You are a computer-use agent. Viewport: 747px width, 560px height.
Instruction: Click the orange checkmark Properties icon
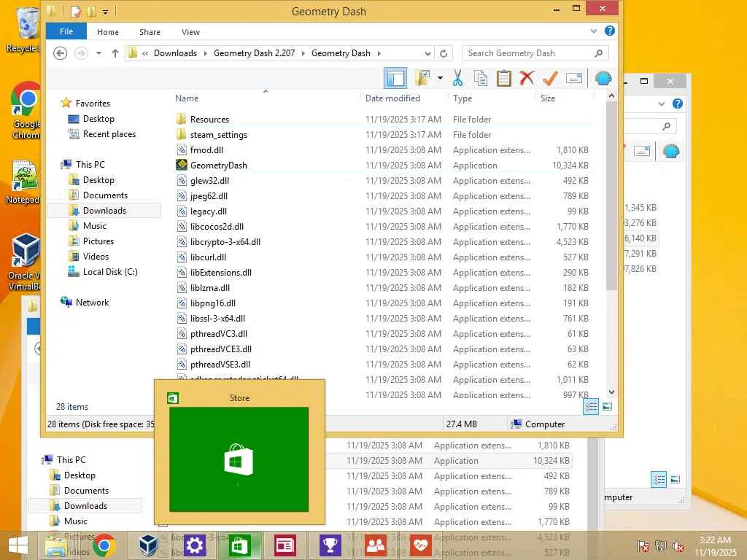click(x=550, y=78)
